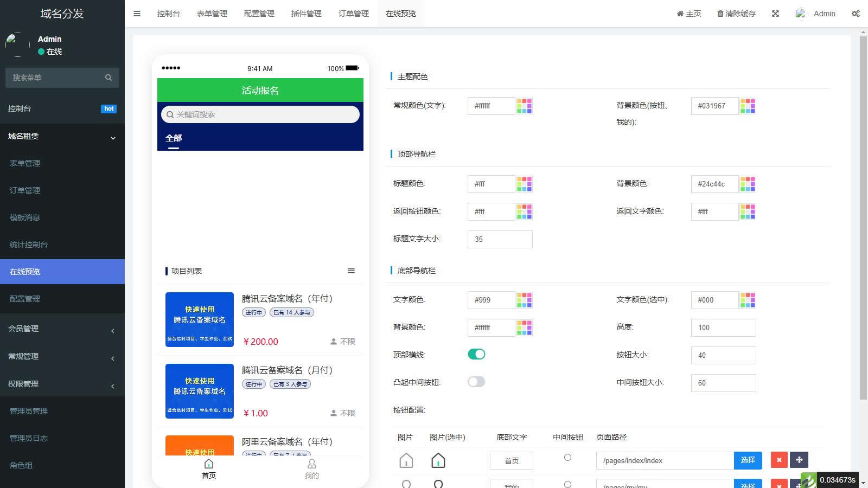Image resolution: width=868 pixels, height=488 pixels.
Task: Click the project list menu icon
Action: click(x=351, y=271)
